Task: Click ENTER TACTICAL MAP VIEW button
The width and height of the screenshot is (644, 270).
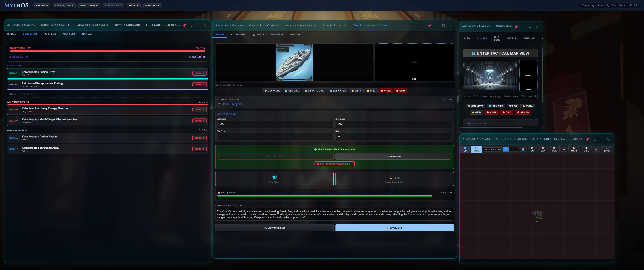Action: [x=500, y=53]
